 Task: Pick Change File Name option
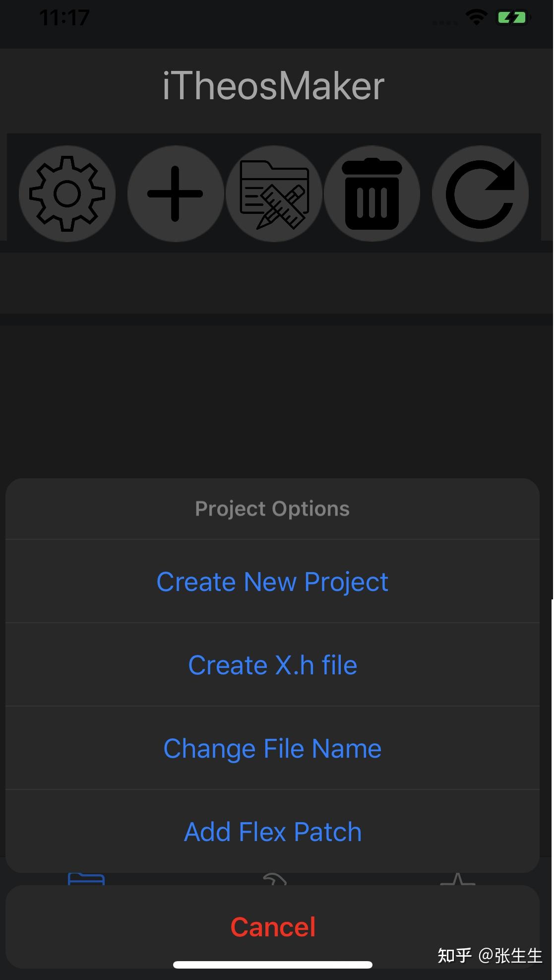tap(272, 748)
